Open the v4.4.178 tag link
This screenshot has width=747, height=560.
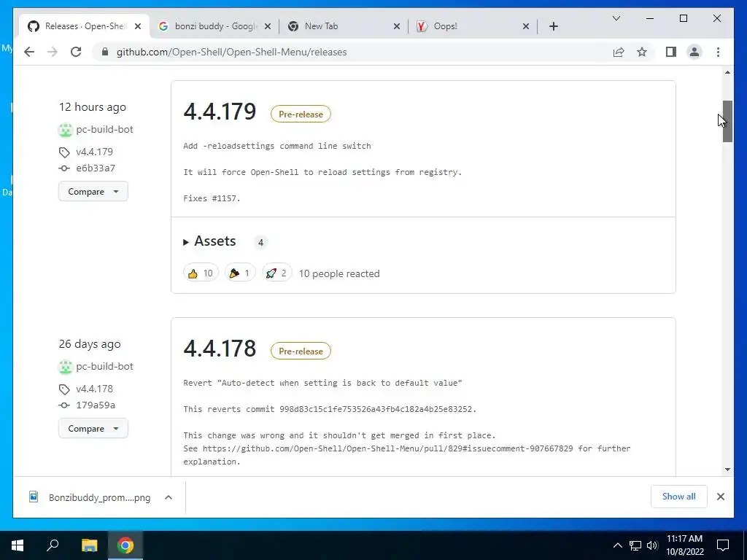[x=94, y=389]
